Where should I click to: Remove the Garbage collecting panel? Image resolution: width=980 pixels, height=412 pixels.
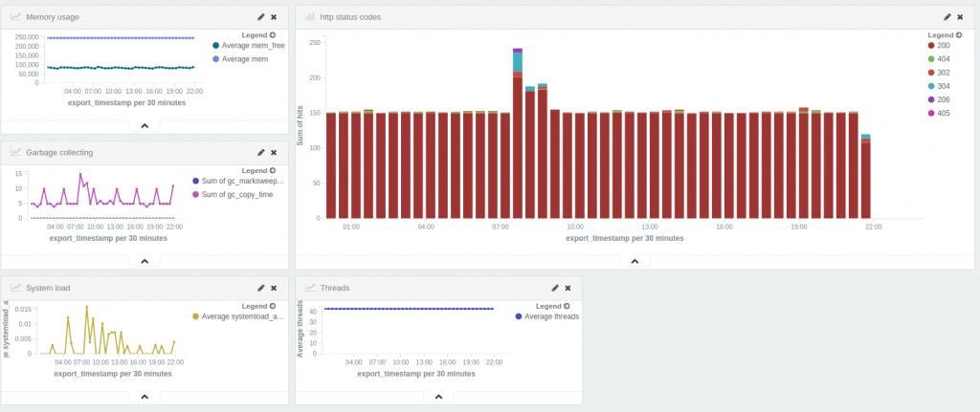[274, 152]
